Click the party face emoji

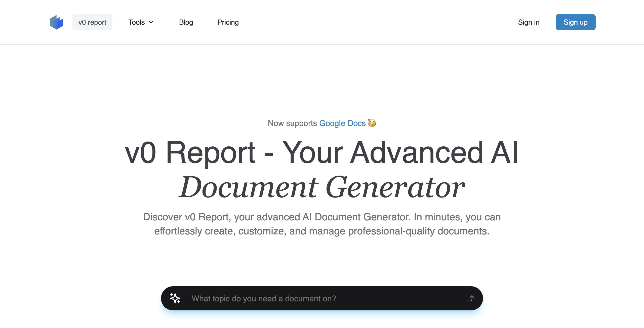tap(372, 123)
